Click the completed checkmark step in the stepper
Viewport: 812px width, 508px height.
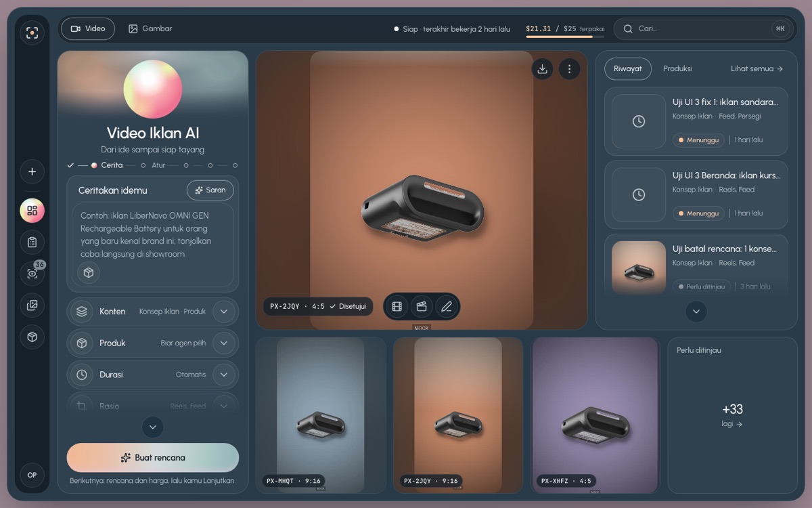(x=70, y=165)
